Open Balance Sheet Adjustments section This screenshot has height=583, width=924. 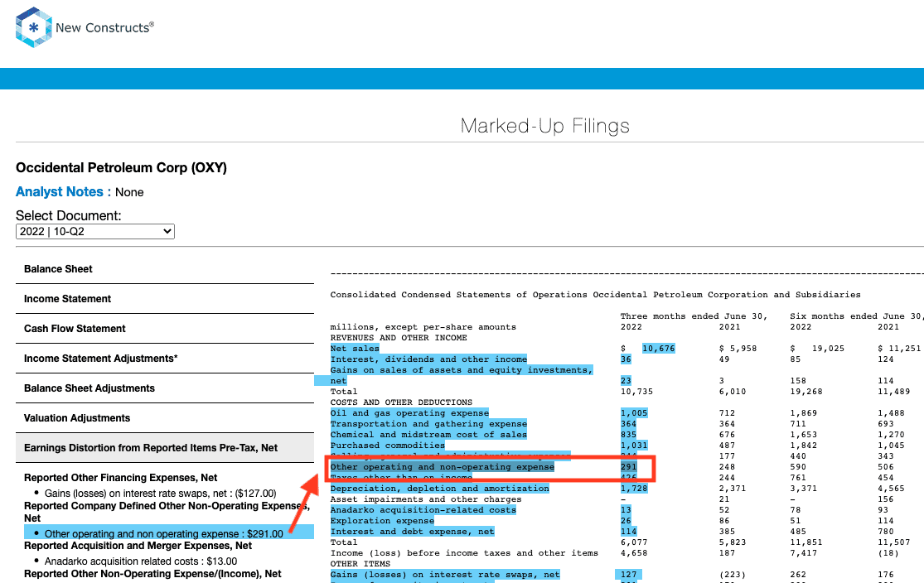(165, 388)
